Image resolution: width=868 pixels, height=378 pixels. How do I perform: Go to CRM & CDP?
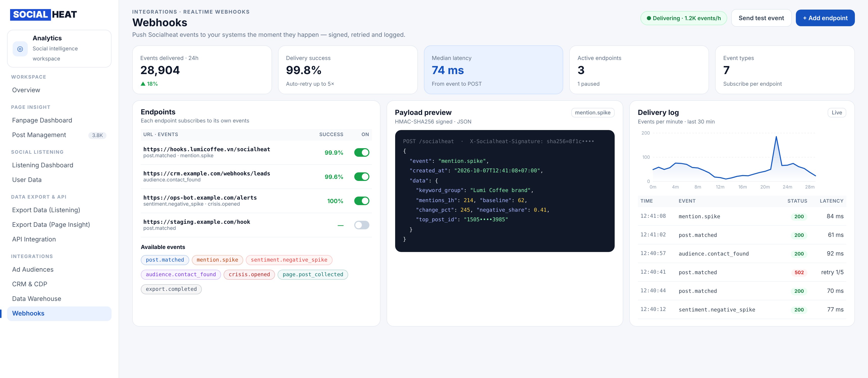[x=59, y=284]
